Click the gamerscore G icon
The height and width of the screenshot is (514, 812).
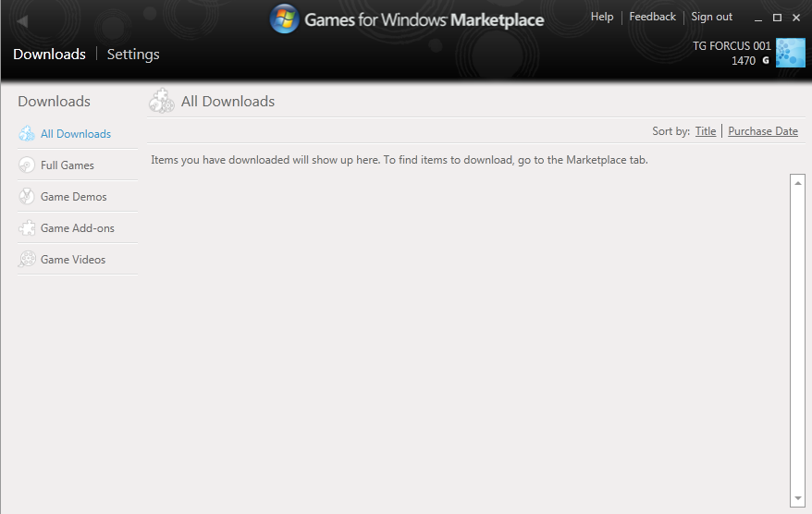point(766,61)
